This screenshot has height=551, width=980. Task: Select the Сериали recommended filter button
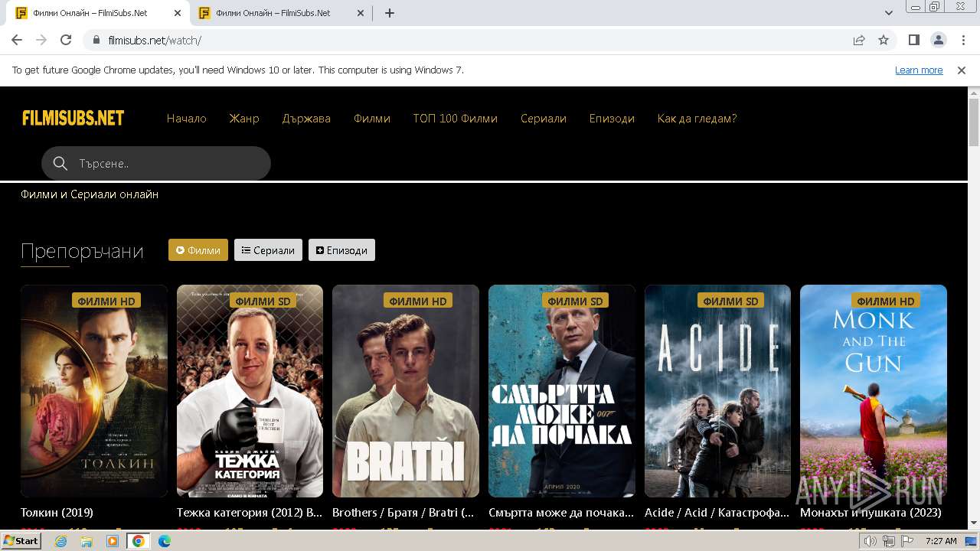[x=268, y=250]
